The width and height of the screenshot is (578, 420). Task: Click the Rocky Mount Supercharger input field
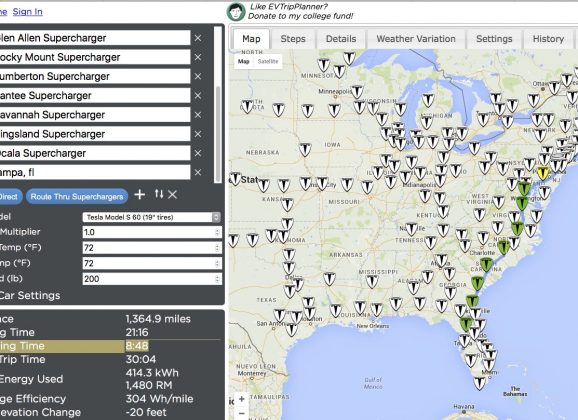click(x=95, y=57)
